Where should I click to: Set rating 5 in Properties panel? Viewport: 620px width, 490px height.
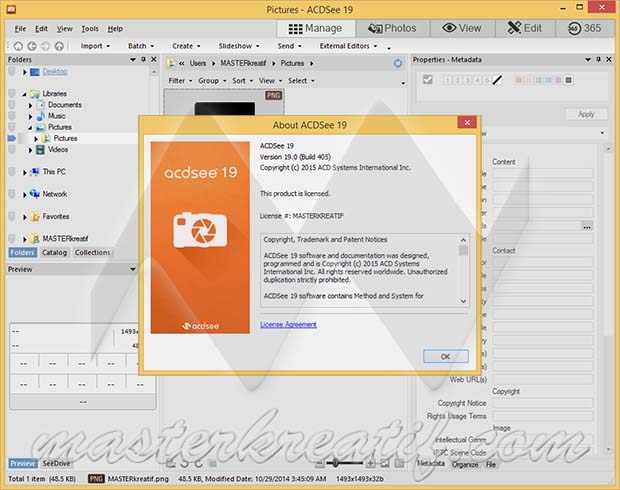point(487,80)
